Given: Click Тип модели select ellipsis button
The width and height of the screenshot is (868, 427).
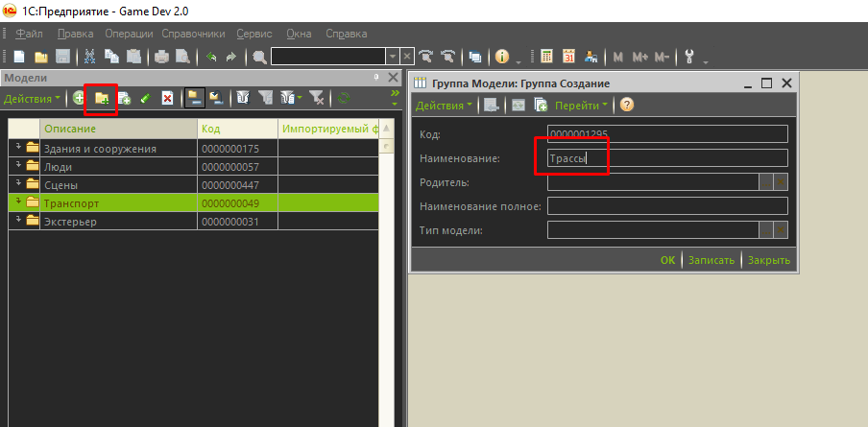Looking at the screenshot, I should (766, 230).
